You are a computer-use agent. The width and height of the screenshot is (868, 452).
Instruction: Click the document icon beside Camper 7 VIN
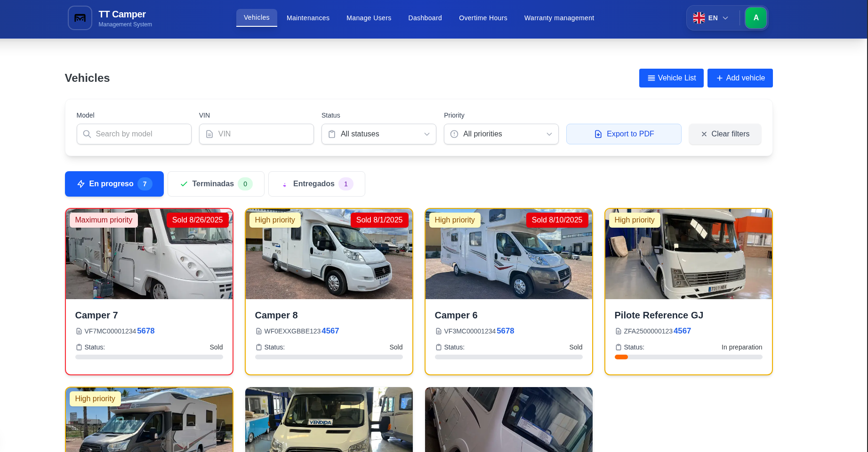[79, 332]
